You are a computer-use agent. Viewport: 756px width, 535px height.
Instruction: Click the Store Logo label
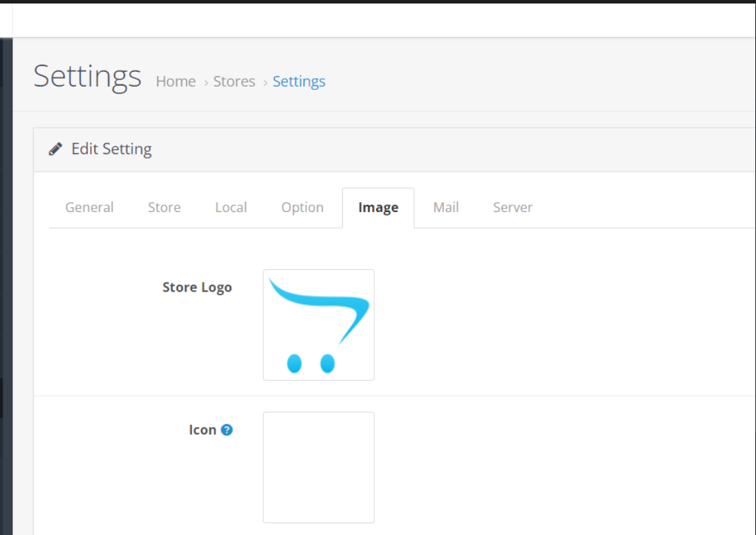[197, 287]
